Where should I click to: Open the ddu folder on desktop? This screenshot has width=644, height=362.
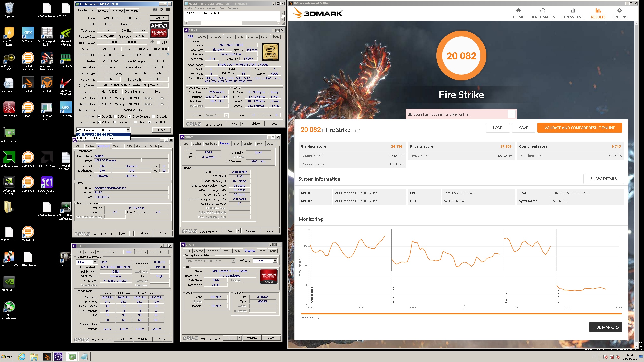pyautogui.click(x=9, y=209)
